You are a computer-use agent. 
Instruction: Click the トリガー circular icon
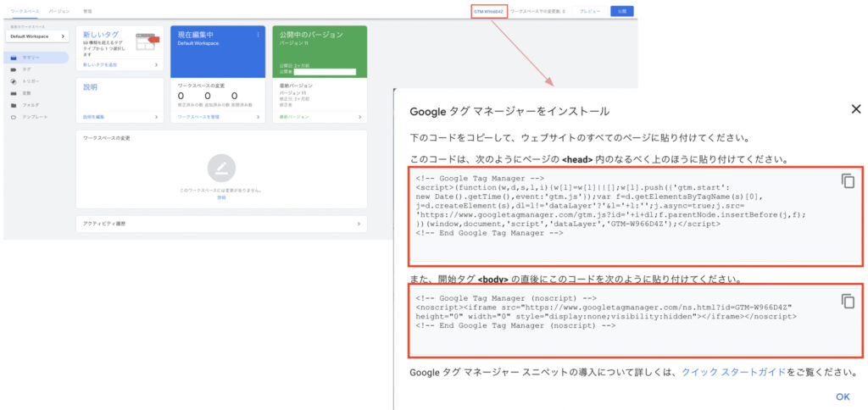click(14, 81)
